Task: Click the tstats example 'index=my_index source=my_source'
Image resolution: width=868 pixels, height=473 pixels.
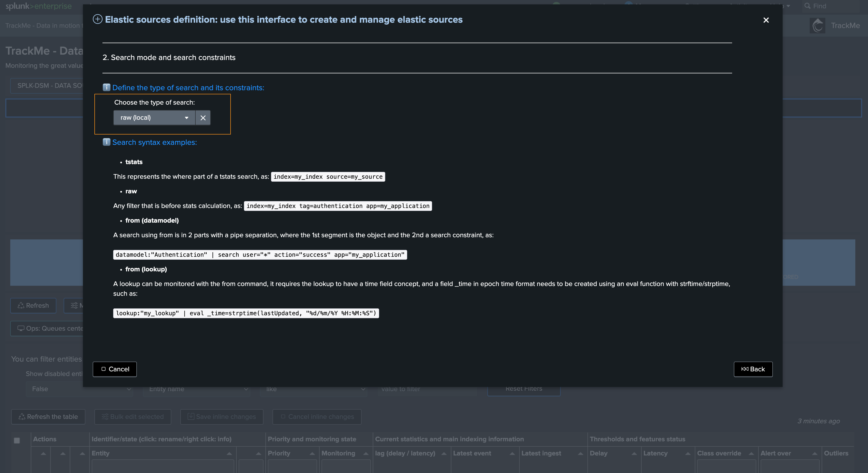Action: 328,177
